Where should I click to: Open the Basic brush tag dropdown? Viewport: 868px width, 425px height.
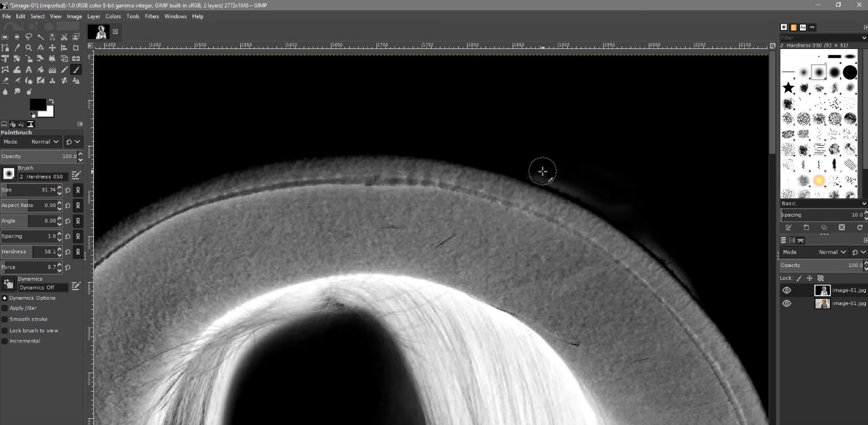click(x=824, y=203)
